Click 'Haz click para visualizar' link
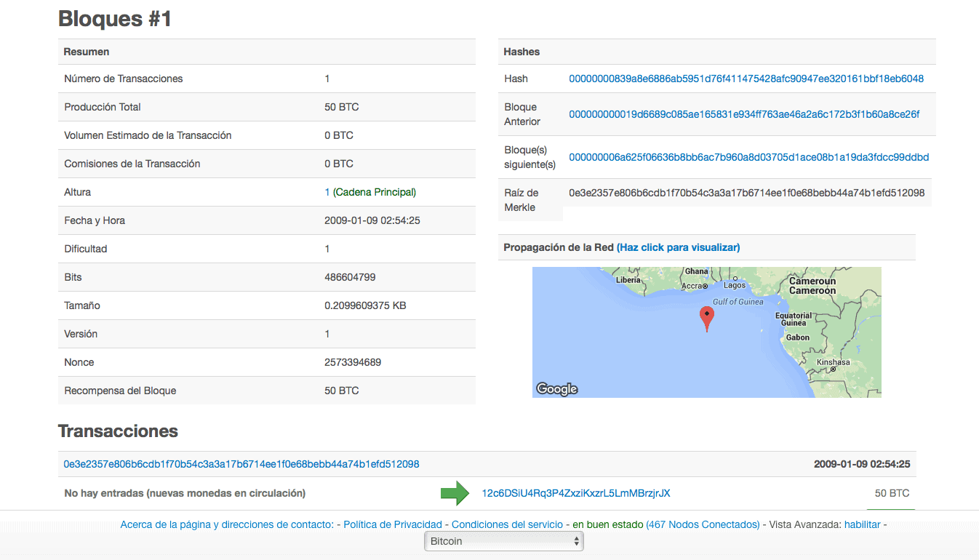Image resolution: width=979 pixels, height=560 pixels. click(679, 247)
